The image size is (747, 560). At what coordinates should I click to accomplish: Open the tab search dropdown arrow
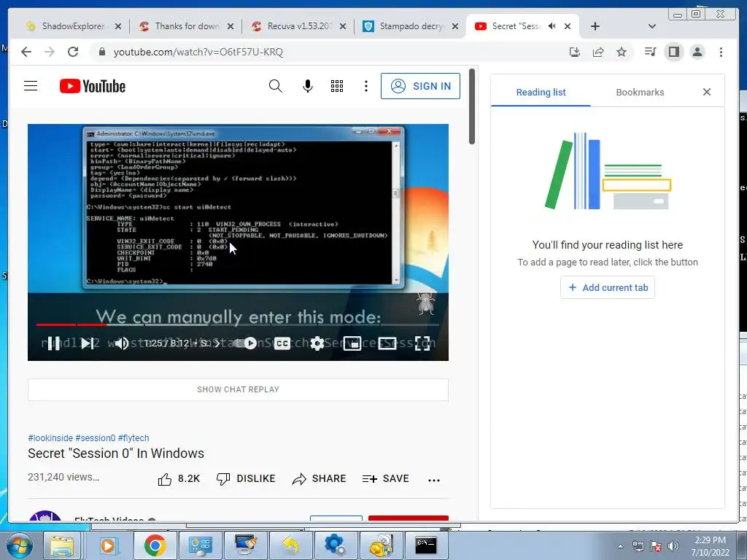pos(652,26)
